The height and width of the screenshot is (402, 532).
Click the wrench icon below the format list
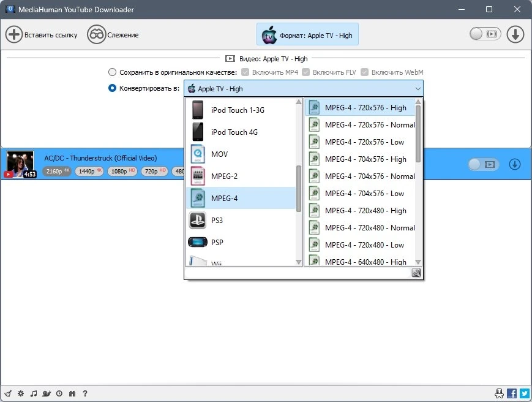(416, 273)
